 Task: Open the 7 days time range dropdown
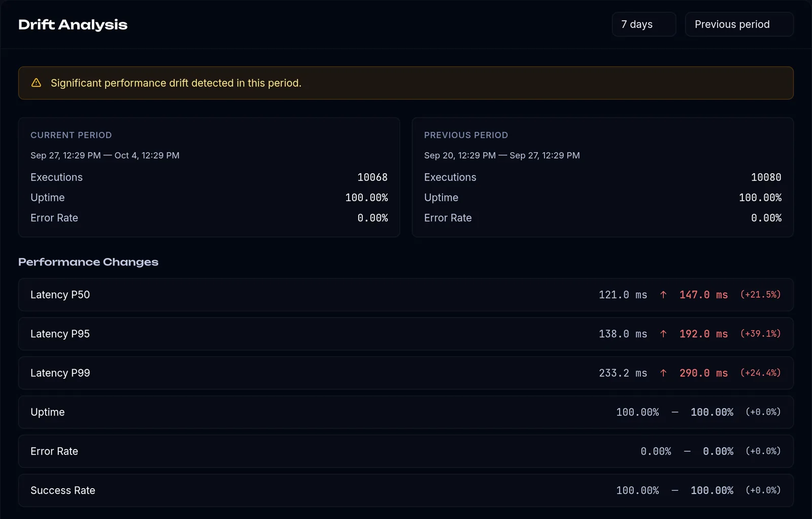tap(644, 24)
